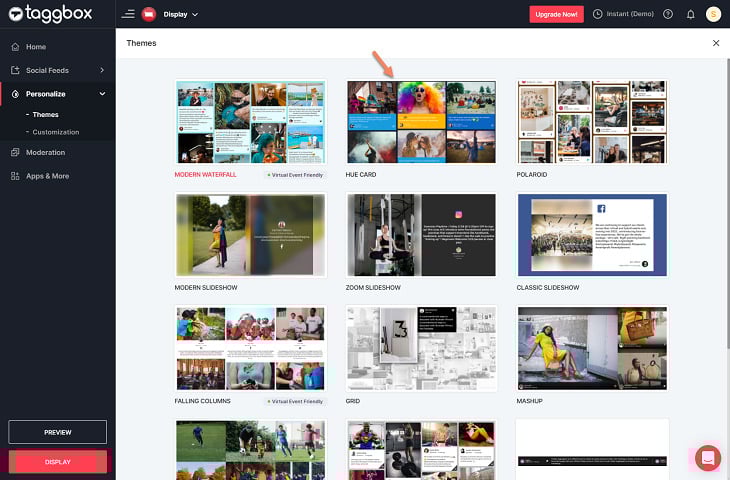Select Grid theme thumbnail
This screenshot has height=480, width=730.
click(x=421, y=348)
